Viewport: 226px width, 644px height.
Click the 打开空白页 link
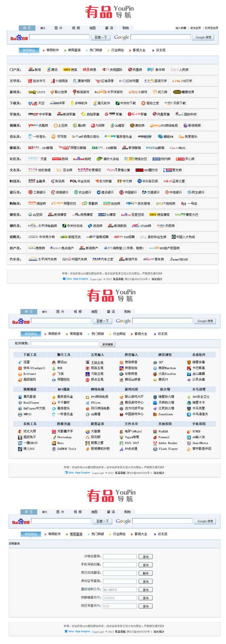[211, 28]
